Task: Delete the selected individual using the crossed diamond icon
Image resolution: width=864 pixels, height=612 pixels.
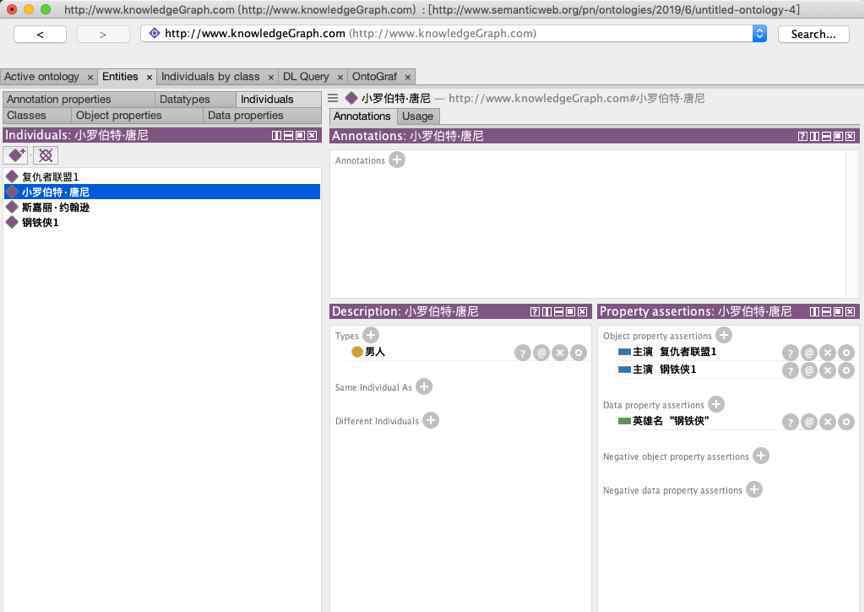Action: (x=45, y=155)
